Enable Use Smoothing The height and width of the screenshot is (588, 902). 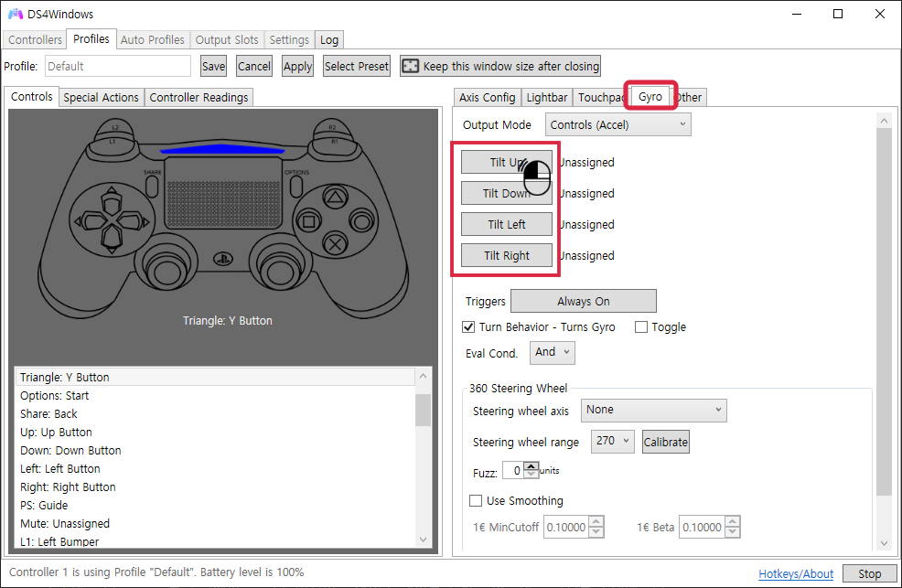tap(475, 500)
